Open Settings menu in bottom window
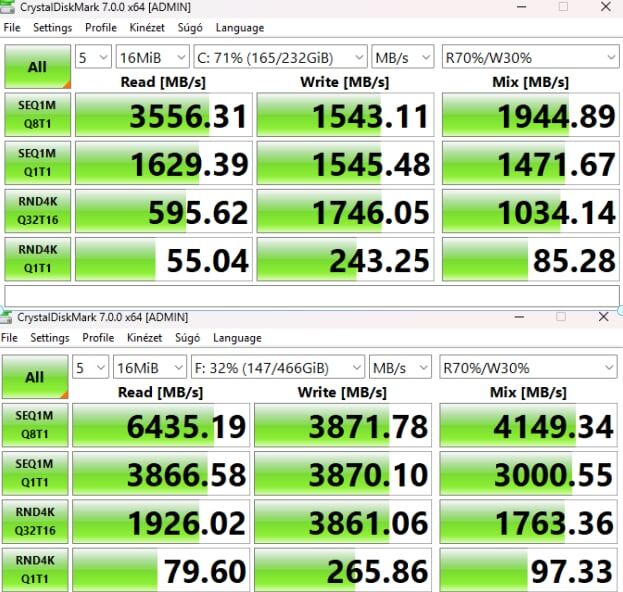This screenshot has width=623, height=592. point(50,338)
